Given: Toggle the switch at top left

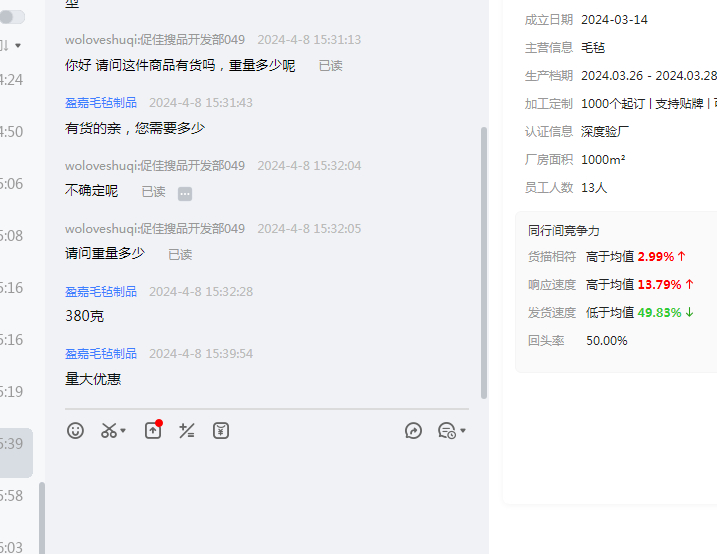Looking at the screenshot, I should pyautogui.click(x=12, y=17).
